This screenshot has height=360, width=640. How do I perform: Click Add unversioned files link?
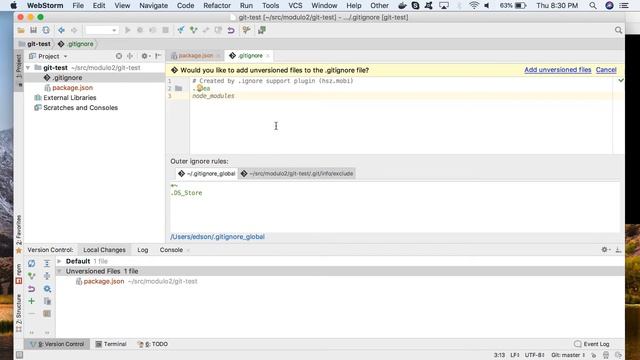(x=558, y=70)
